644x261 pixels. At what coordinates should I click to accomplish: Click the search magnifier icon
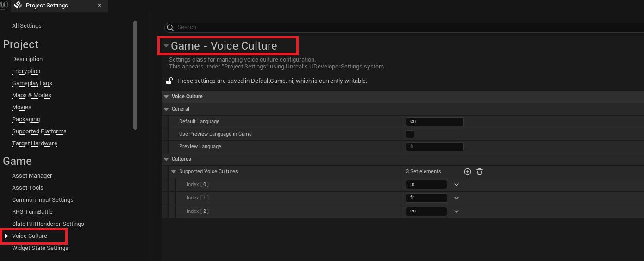point(170,27)
